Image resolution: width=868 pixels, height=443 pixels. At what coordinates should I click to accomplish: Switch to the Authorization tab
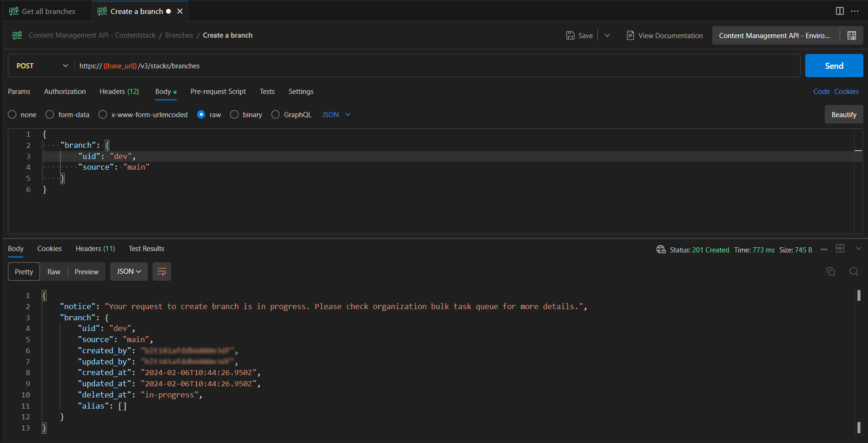65,92
